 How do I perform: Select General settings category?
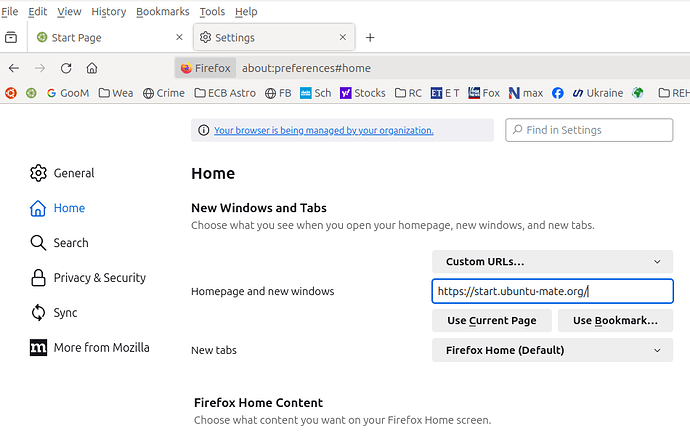[x=62, y=173]
